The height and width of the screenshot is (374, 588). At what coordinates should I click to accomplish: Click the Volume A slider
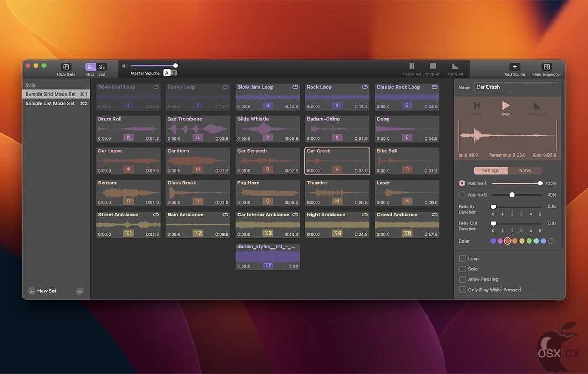(x=517, y=183)
